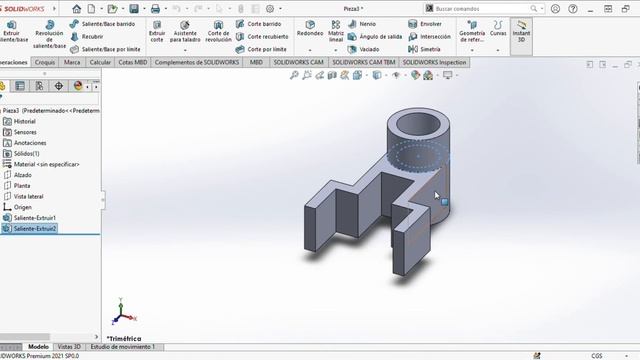Click the Zoom to area icon
The width and height of the screenshot is (640, 360).
pyautogui.click(x=307, y=75)
